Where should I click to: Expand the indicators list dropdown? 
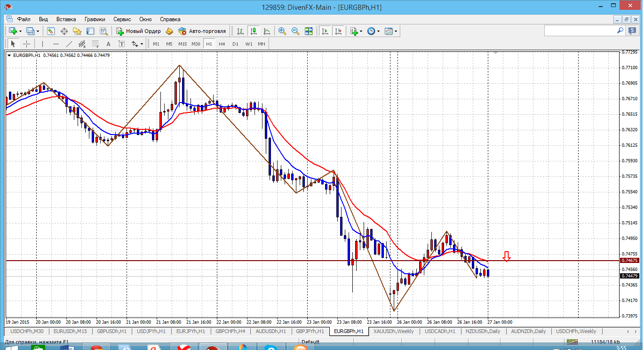pyautogui.click(x=361, y=31)
